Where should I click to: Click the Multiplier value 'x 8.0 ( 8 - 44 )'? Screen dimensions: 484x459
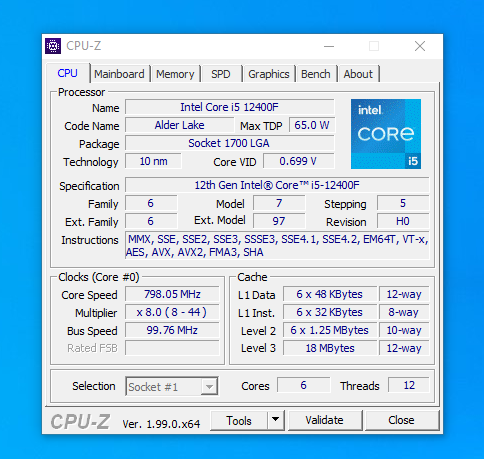click(x=172, y=312)
